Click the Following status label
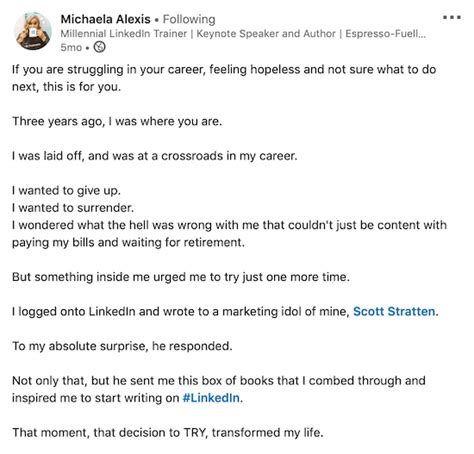The height and width of the screenshot is (454, 474). (x=189, y=19)
